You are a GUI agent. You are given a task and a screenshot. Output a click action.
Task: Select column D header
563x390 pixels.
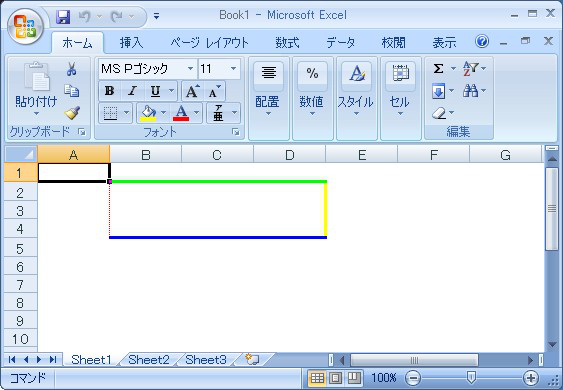tap(289, 155)
